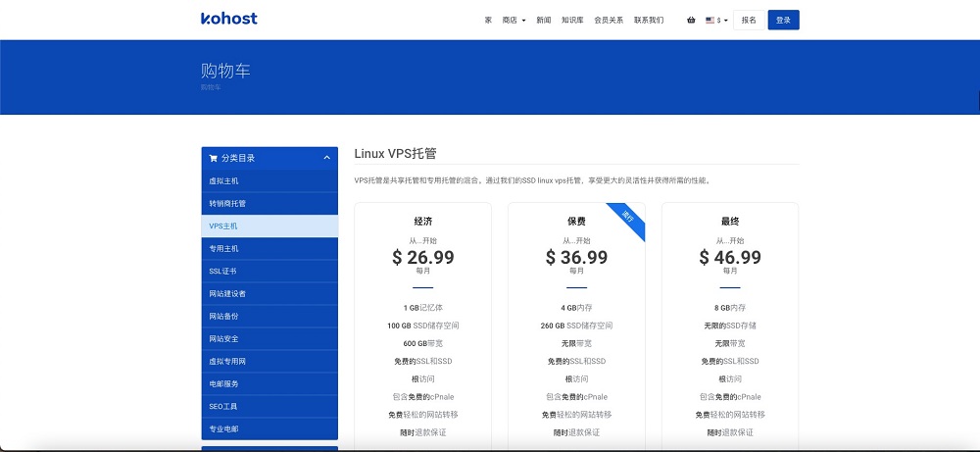Open 联系我们 navigation item
980x452 pixels.
pyautogui.click(x=649, y=20)
